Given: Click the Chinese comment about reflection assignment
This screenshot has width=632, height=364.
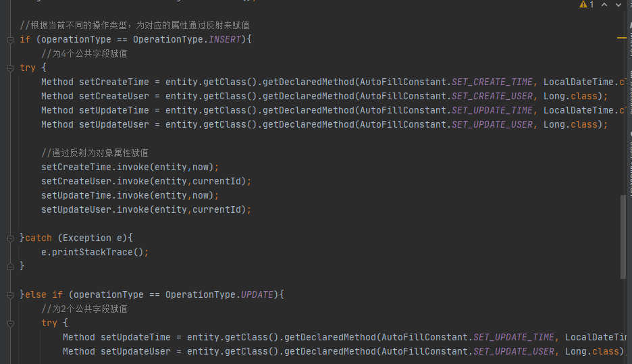Looking at the screenshot, I should pos(95,153).
